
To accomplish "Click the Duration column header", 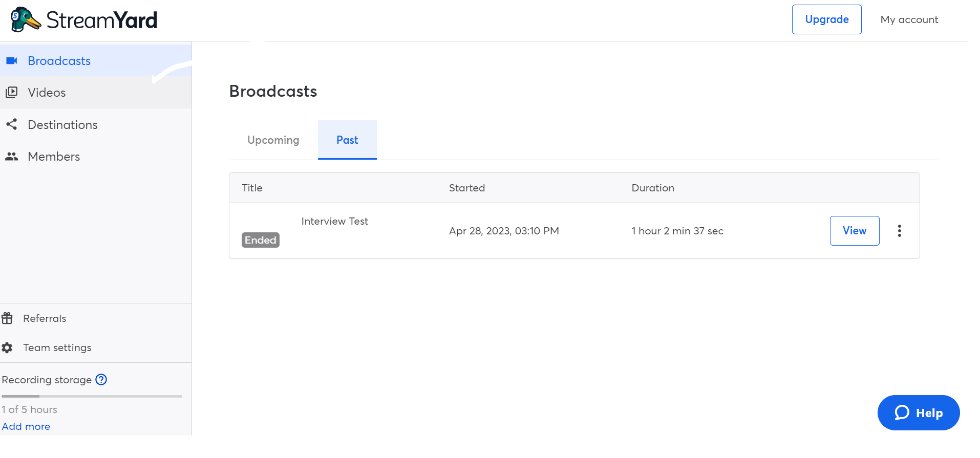I will pyautogui.click(x=652, y=188).
